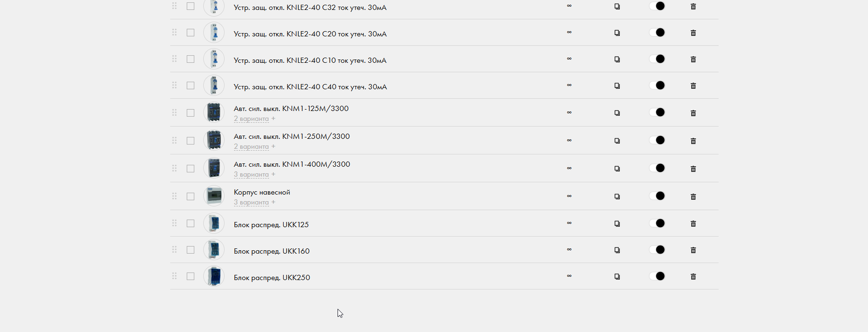The image size is (868, 332).
Task: Remove the UKK160 distribution block
Action: point(693,250)
